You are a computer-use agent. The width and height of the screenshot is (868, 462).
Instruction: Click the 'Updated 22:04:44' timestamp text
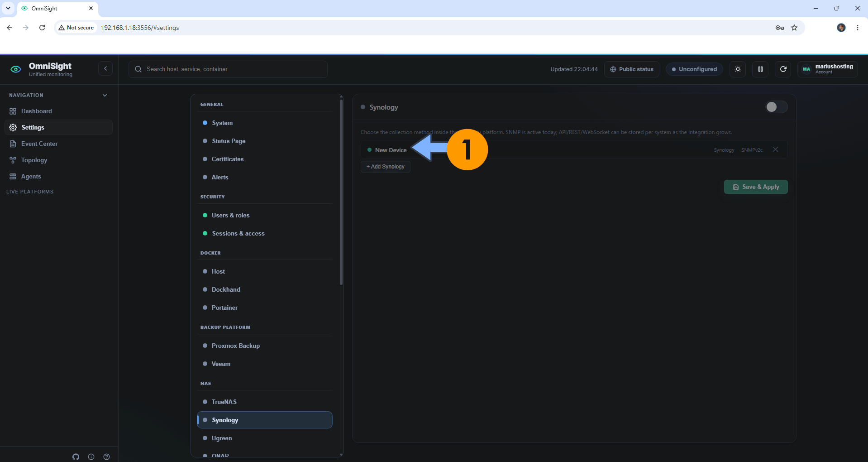coord(574,69)
